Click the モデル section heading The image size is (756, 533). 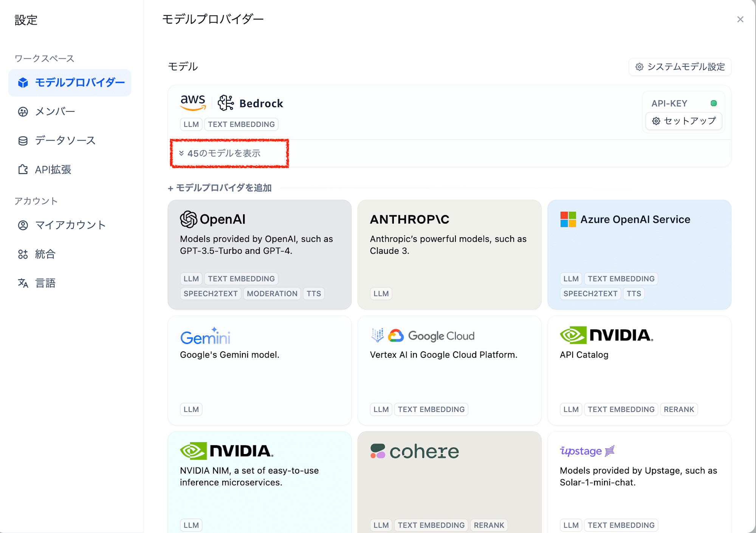[183, 67]
